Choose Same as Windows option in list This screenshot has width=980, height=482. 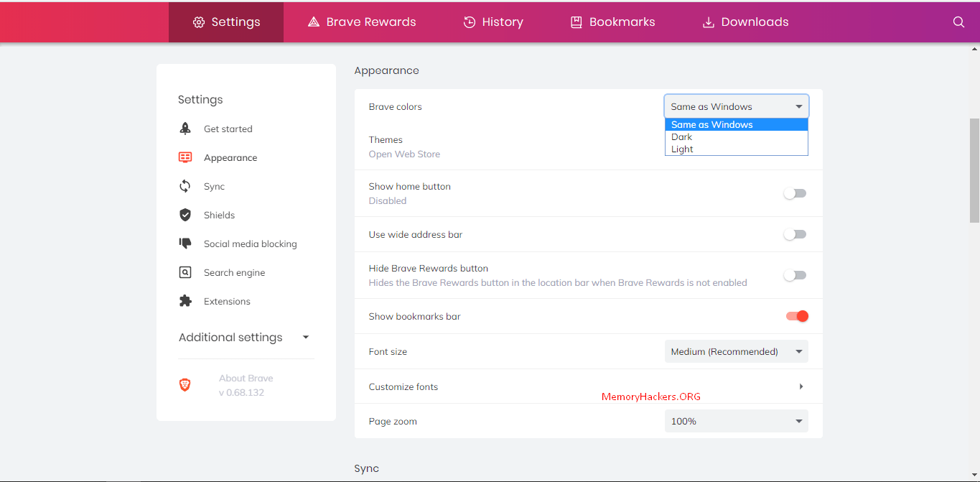737,124
